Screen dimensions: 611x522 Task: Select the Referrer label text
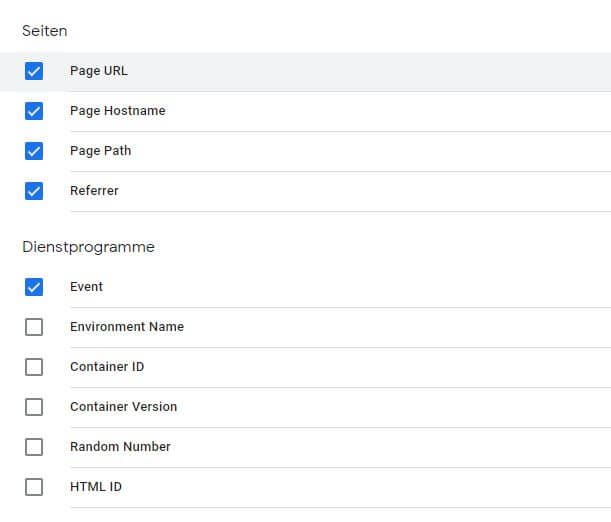pos(94,191)
